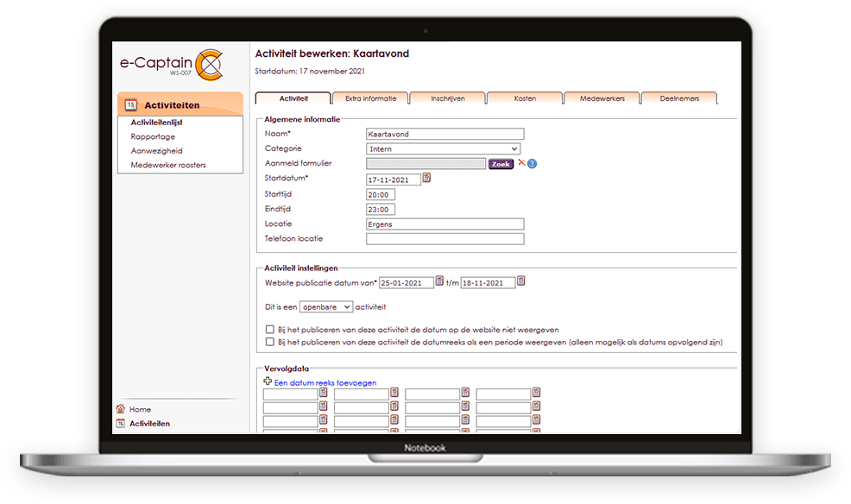Click empty Telefoon locatie field
851x504 pixels.
[445, 239]
